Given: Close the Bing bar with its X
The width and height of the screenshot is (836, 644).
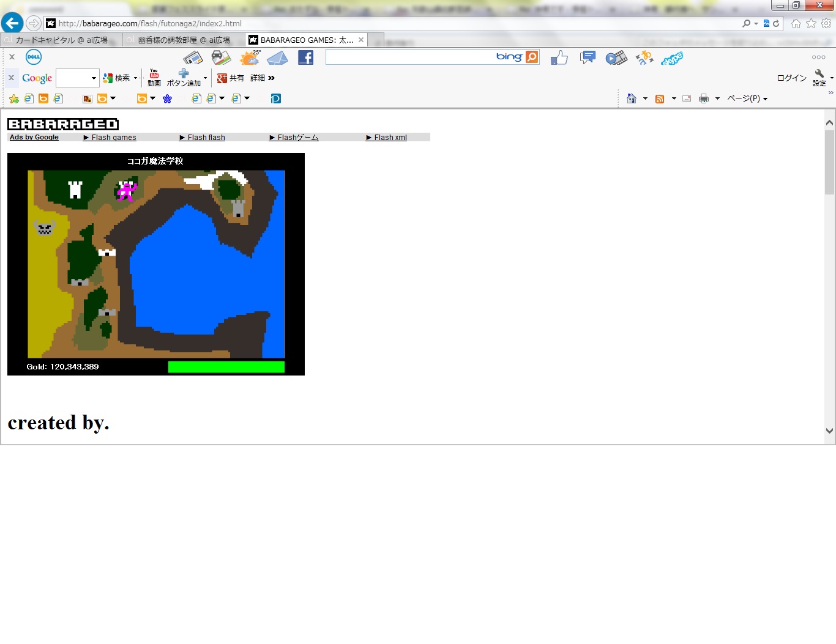Looking at the screenshot, I should (12, 57).
